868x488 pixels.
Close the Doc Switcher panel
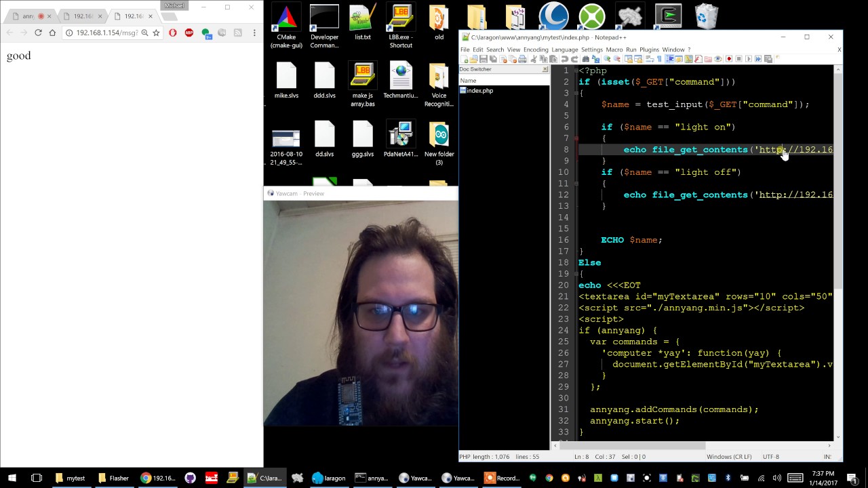545,69
